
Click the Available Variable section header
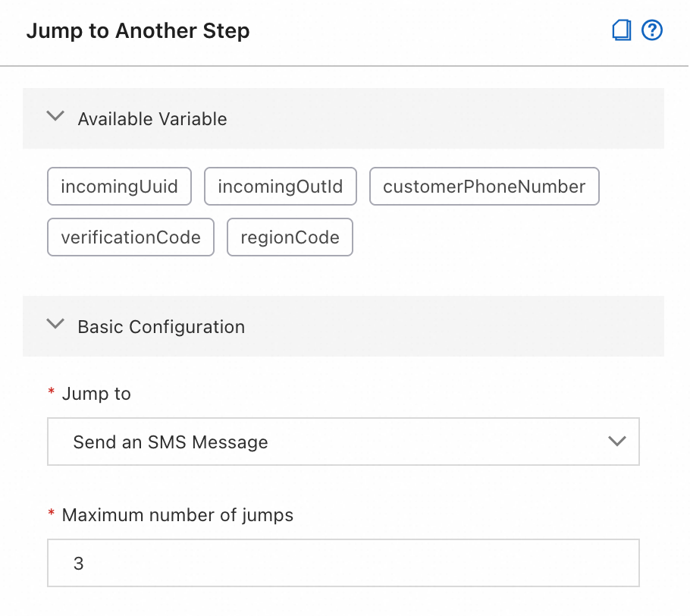click(152, 118)
